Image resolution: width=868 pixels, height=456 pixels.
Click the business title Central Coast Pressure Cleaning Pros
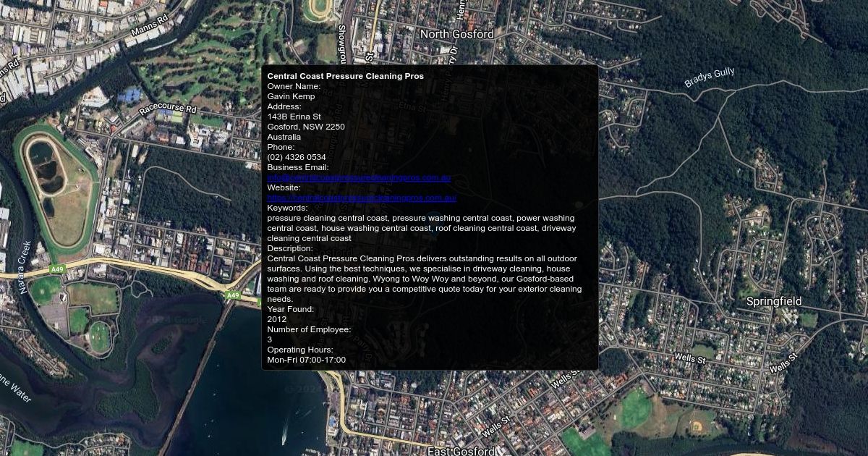coord(345,76)
